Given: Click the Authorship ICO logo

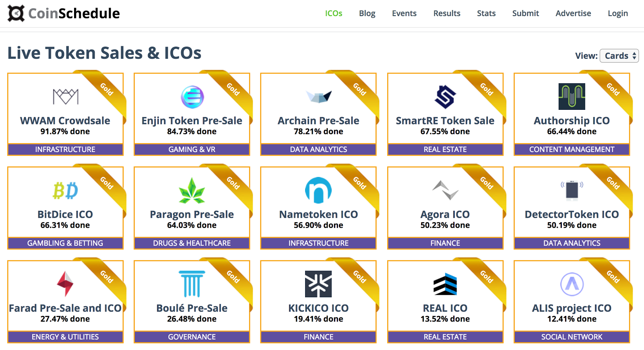Looking at the screenshot, I should click(x=572, y=97).
